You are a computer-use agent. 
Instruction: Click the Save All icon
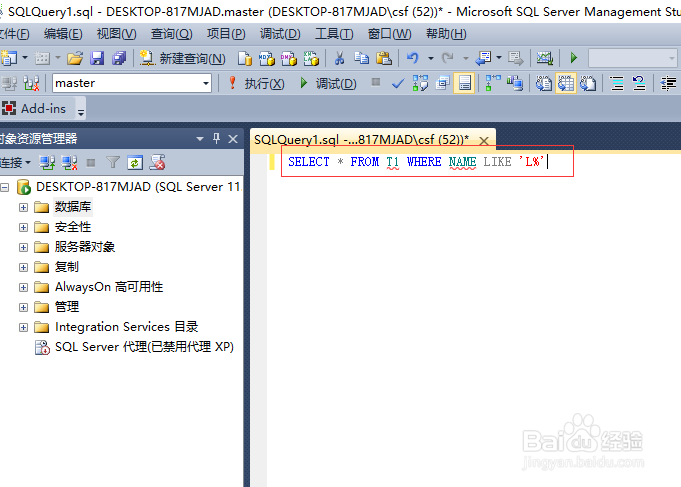pos(119,58)
